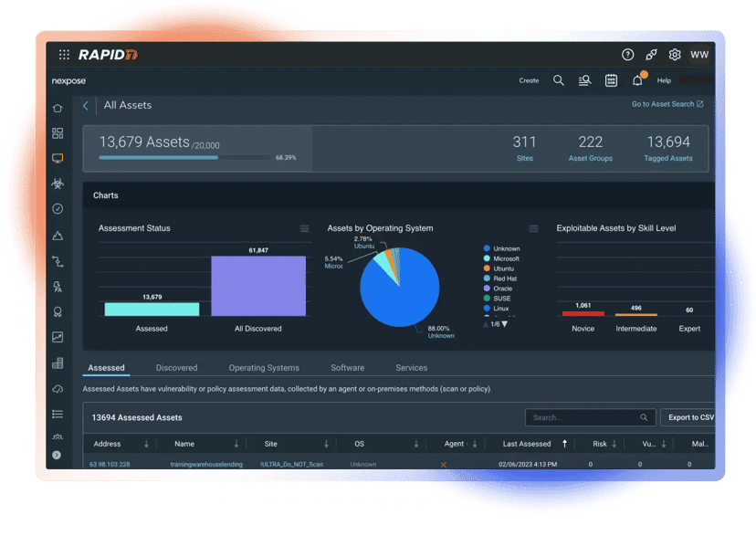Toggle Red Hat legend entry
The width and height of the screenshot is (756, 536).
pyautogui.click(x=500, y=279)
